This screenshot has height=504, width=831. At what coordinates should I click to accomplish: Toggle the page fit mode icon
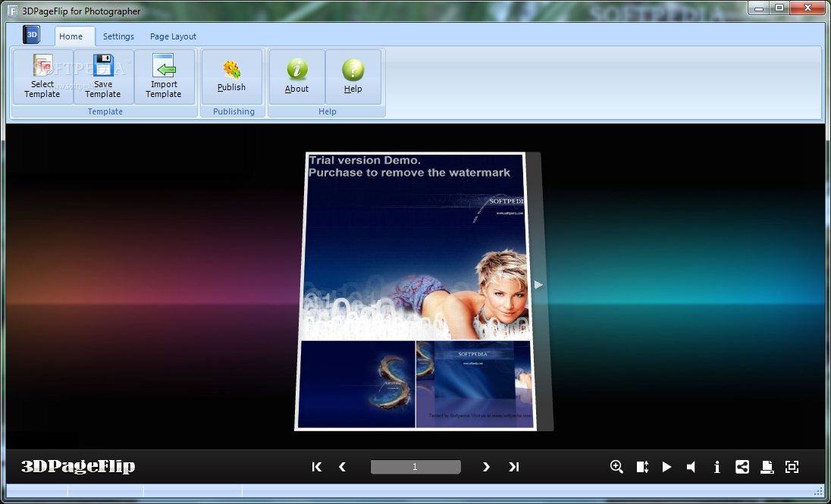tap(642, 467)
